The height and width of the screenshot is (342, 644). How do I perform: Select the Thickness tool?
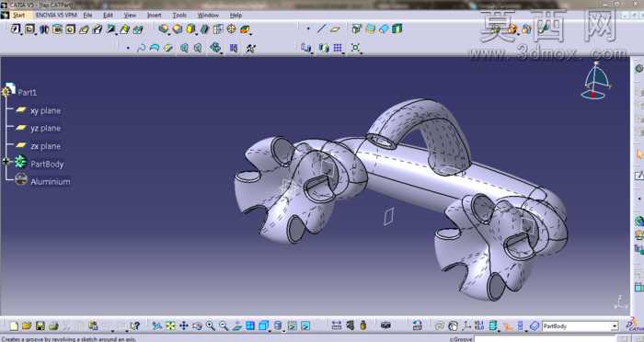click(x=218, y=29)
